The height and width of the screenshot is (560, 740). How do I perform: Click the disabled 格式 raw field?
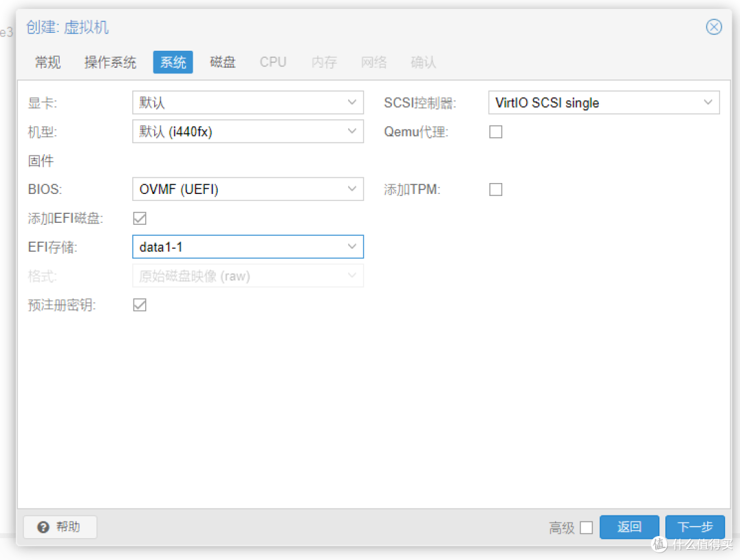(248, 276)
